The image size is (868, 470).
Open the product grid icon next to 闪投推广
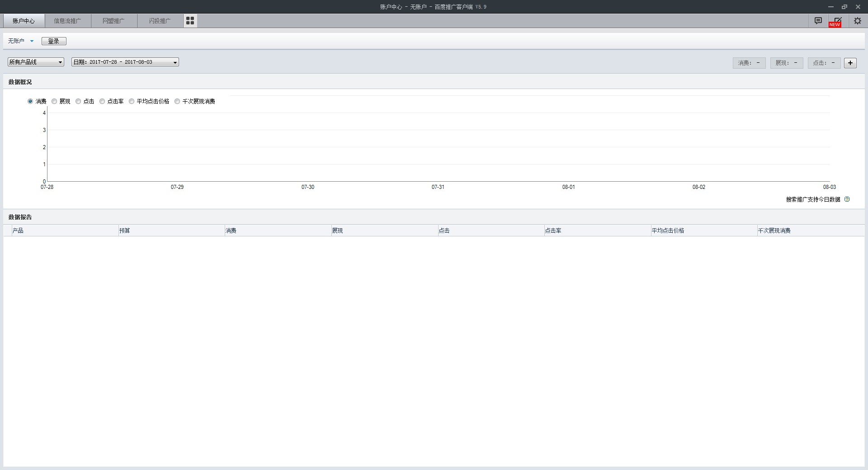coord(190,21)
